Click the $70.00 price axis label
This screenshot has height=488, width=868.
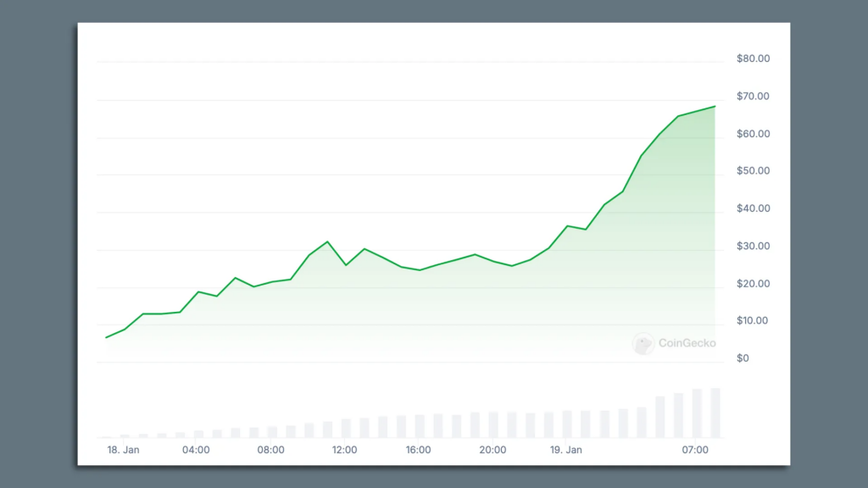[753, 97]
